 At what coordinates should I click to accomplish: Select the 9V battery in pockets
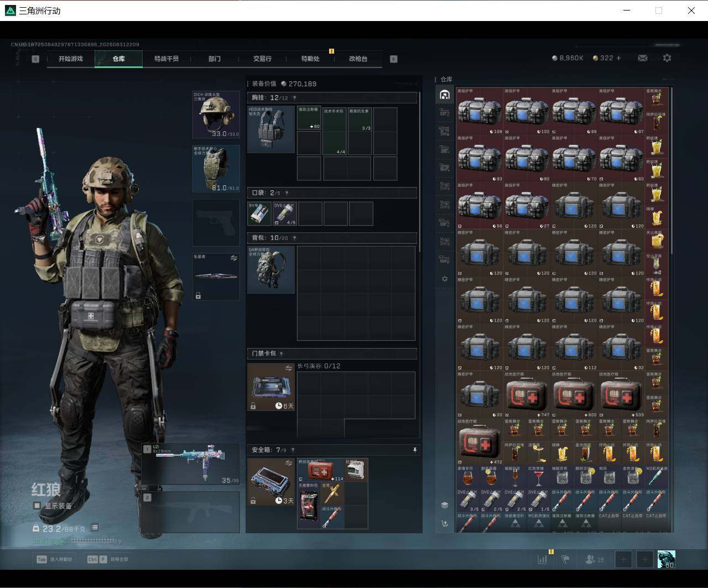tap(259, 214)
